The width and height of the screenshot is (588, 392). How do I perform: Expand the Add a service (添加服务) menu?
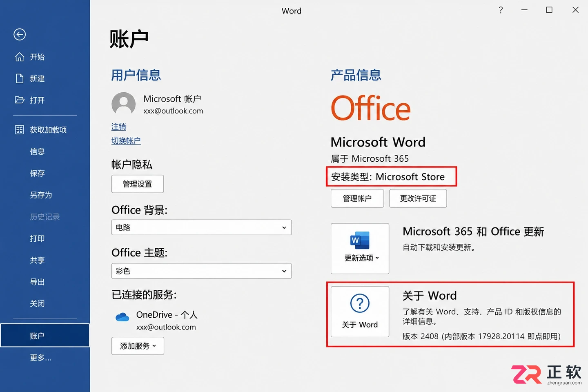pyautogui.click(x=138, y=346)
